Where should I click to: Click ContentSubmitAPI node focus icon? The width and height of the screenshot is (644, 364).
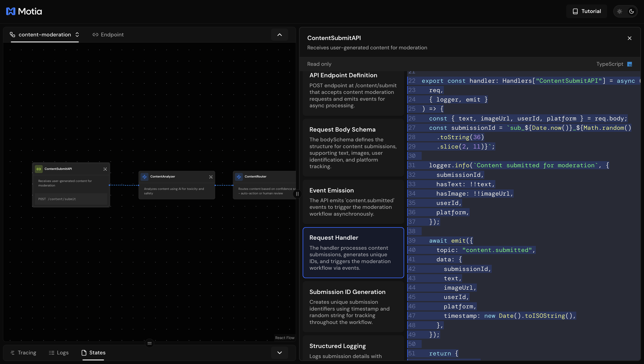105,169
